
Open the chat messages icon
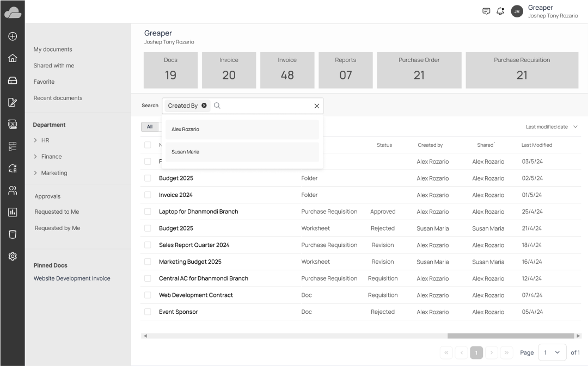point(486,11)
